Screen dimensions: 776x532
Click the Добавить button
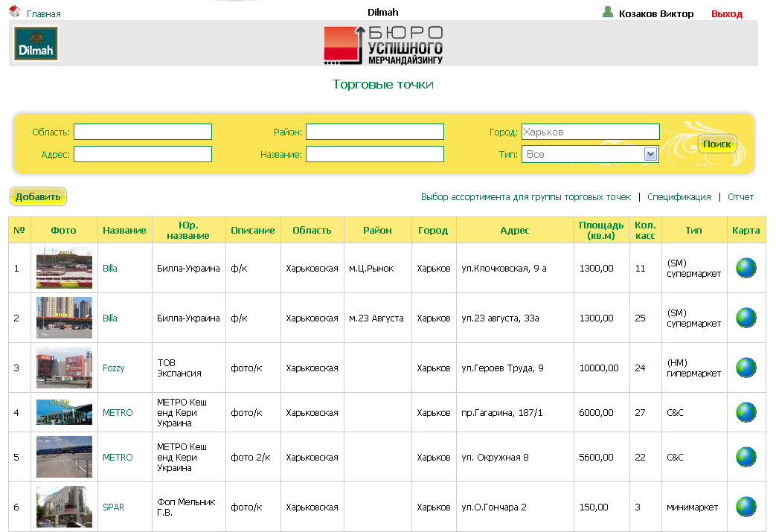[x=38, y=196]
